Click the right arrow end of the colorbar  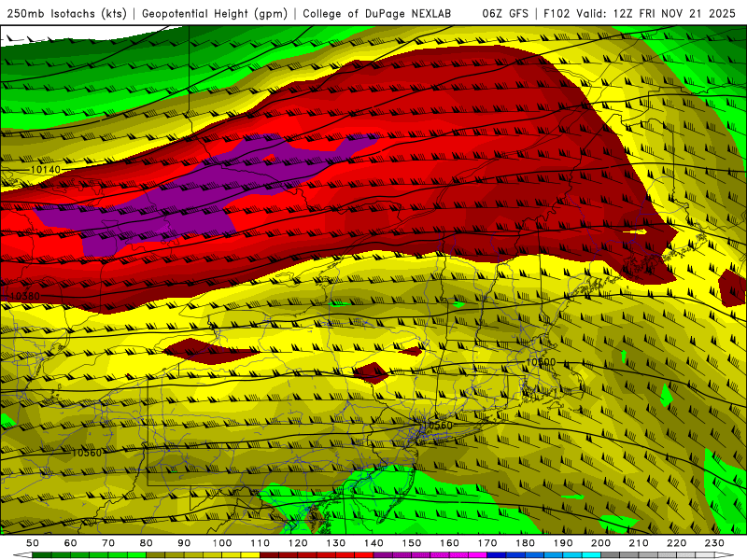click(724, 555)
